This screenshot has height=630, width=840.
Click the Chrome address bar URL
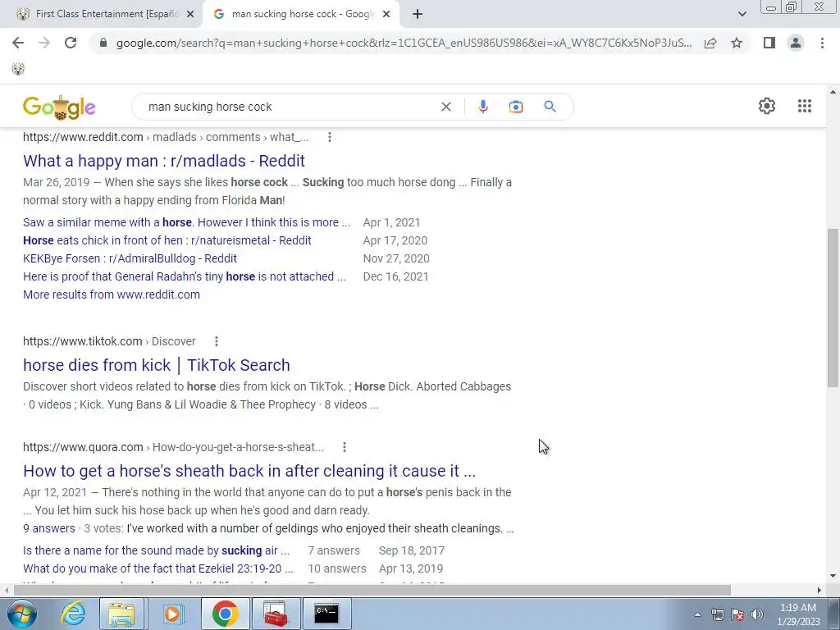pos(404,43)
